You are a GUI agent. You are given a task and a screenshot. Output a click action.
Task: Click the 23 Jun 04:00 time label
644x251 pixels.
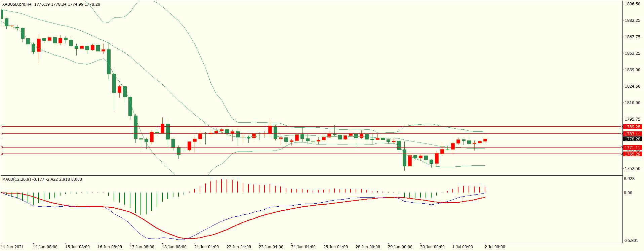[271, 247]
